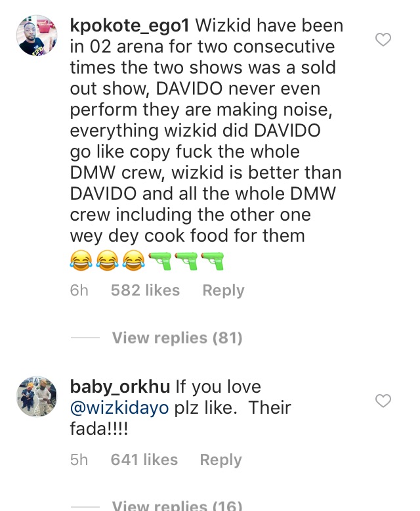The width and height of the screenshot is (420, 511).
Task: Open kpokote_ego1's profile picture
Action: click(36, 35)
